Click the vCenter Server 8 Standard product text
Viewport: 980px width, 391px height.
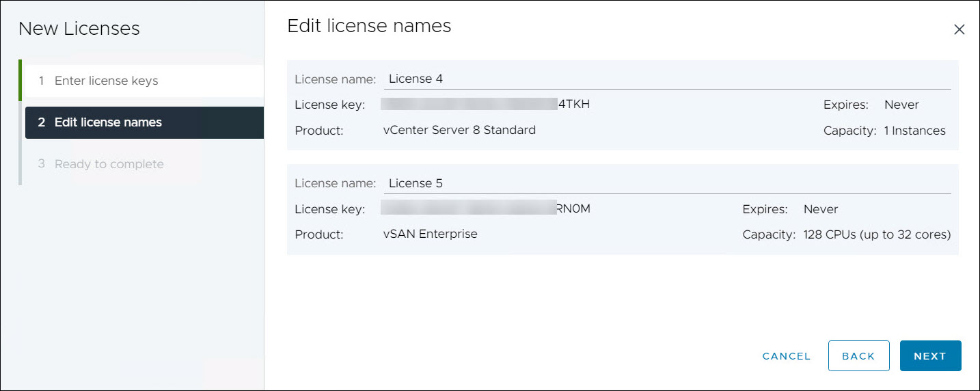click(x=459, y=130)
